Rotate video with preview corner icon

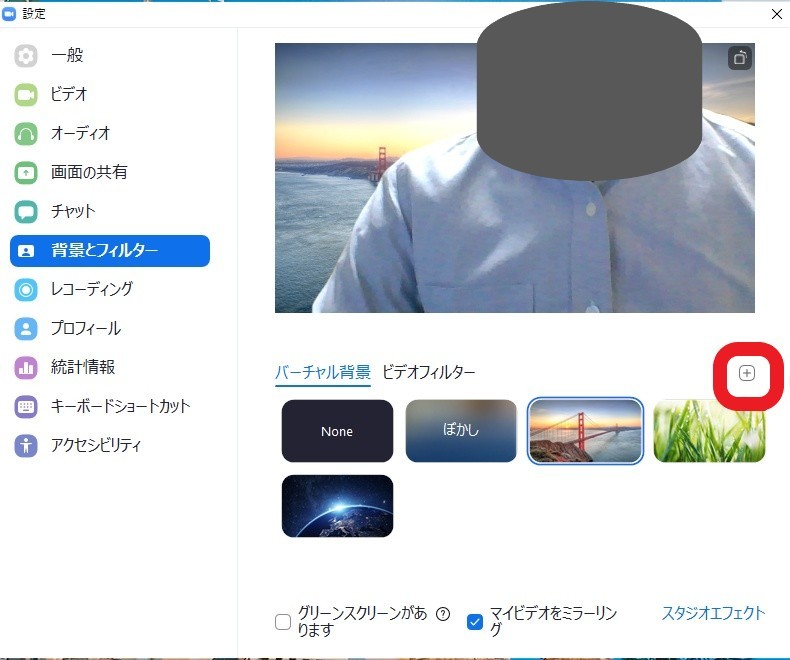pos(740,58)
